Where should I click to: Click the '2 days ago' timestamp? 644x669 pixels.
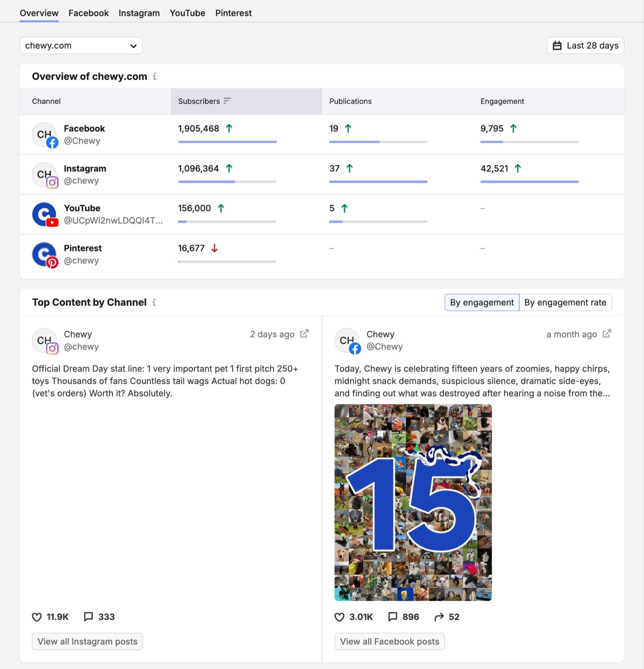point(272,334)
